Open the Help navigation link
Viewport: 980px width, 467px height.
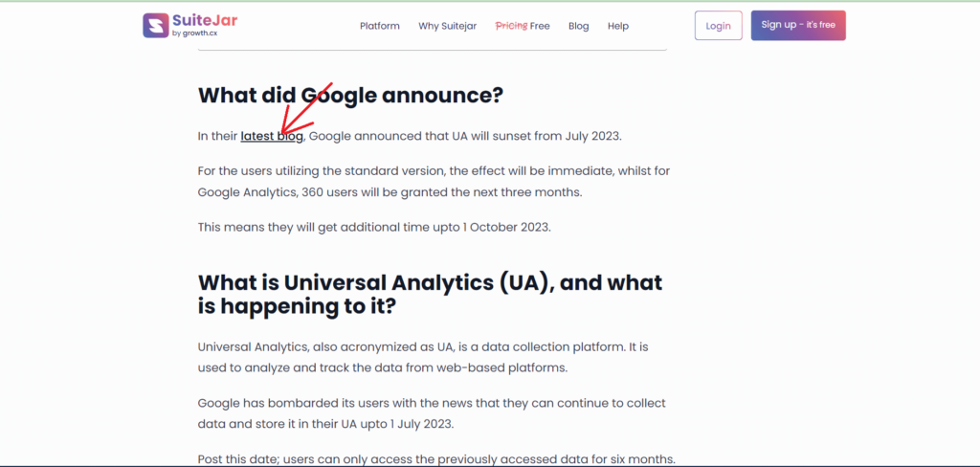tap(618, 26)
